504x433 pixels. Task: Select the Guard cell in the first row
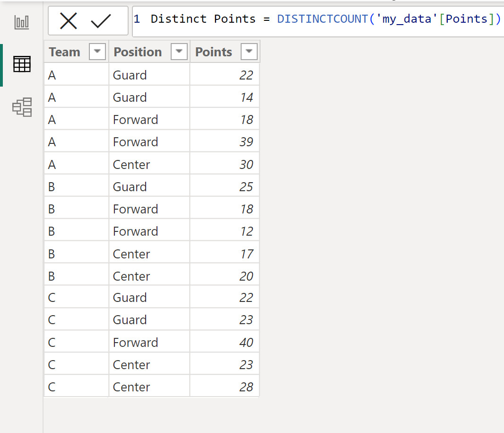click(x=130, y=74)
